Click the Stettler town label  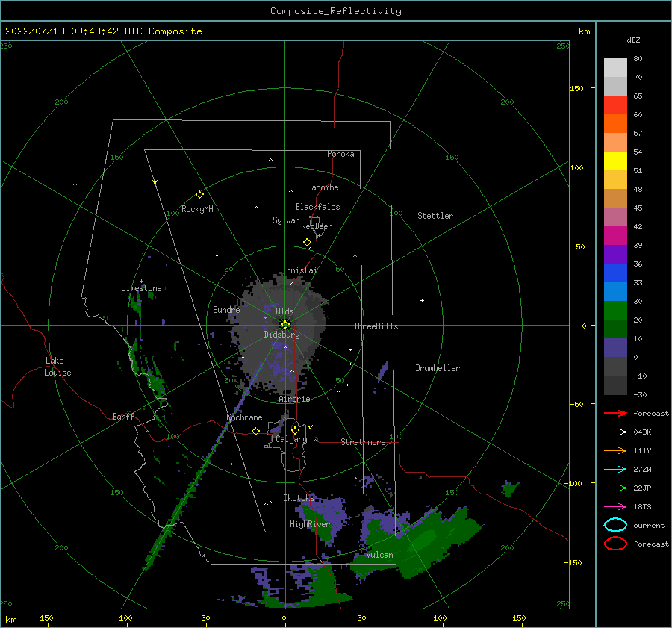435,216
